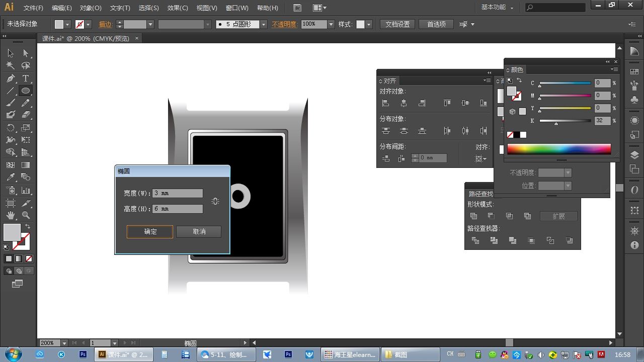Select the Eraser tool
Screen dimensions: 644x362
(26, 115)
